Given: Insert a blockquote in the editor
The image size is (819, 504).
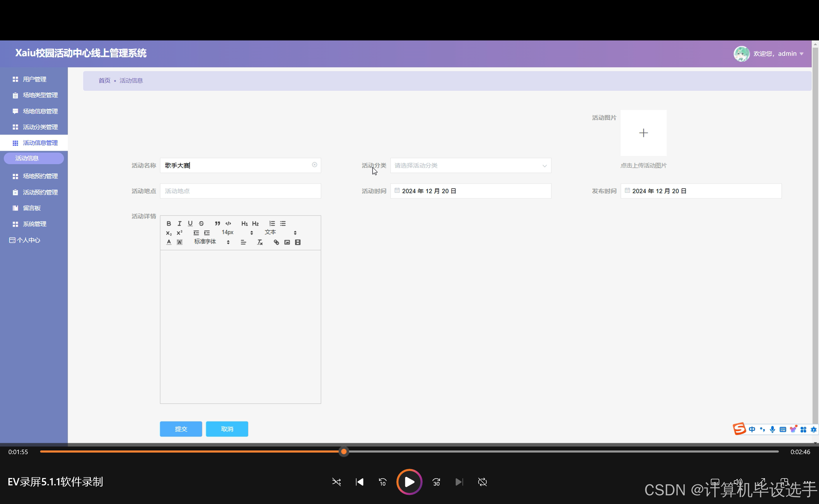Looking at the screenshot, I should click(217, 223).
